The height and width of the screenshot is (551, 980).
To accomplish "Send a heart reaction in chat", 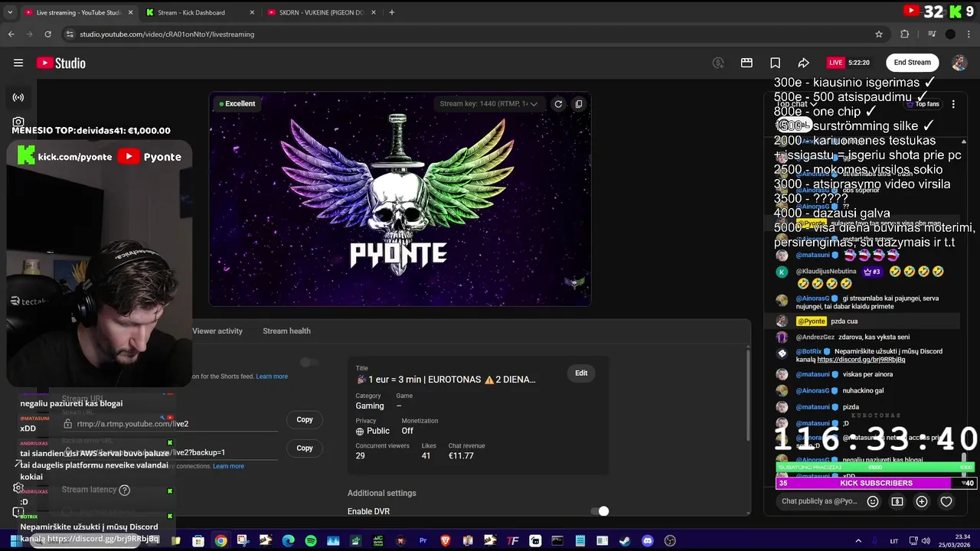I will tap(946, 501).
